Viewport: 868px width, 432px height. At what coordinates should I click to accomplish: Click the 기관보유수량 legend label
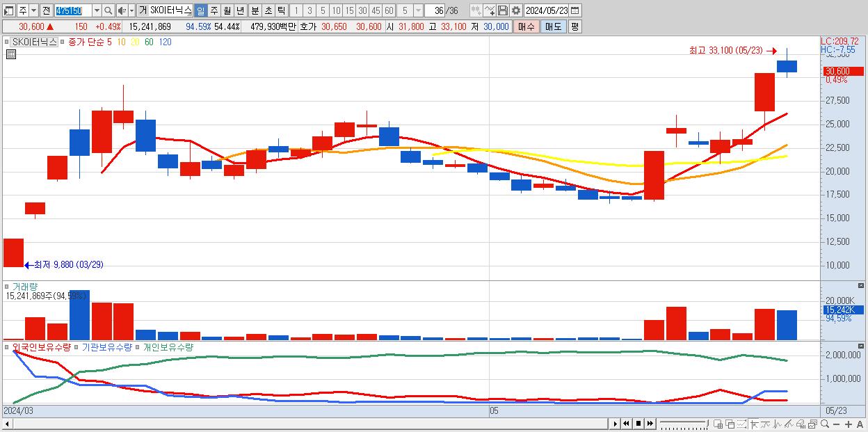tap(106, 346)
